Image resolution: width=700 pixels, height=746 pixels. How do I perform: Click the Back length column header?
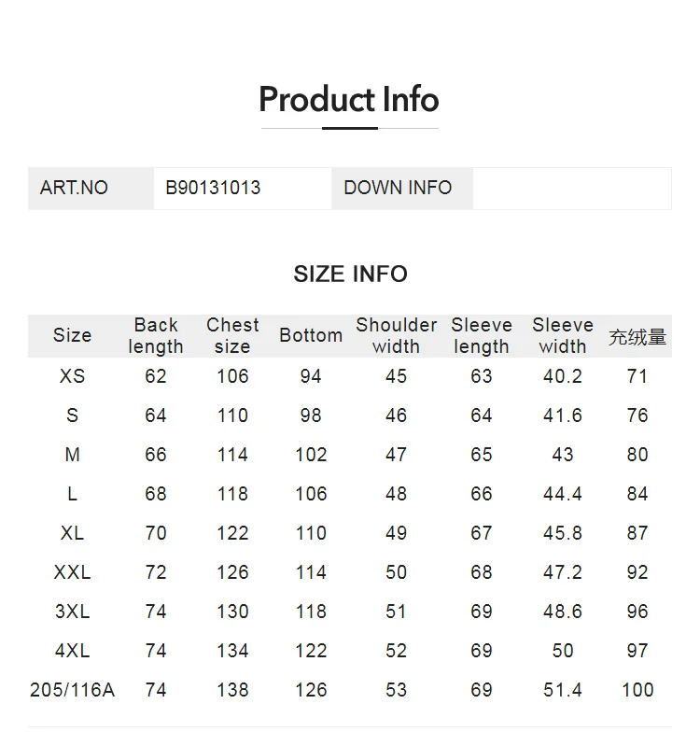click(x=156, y=336)
